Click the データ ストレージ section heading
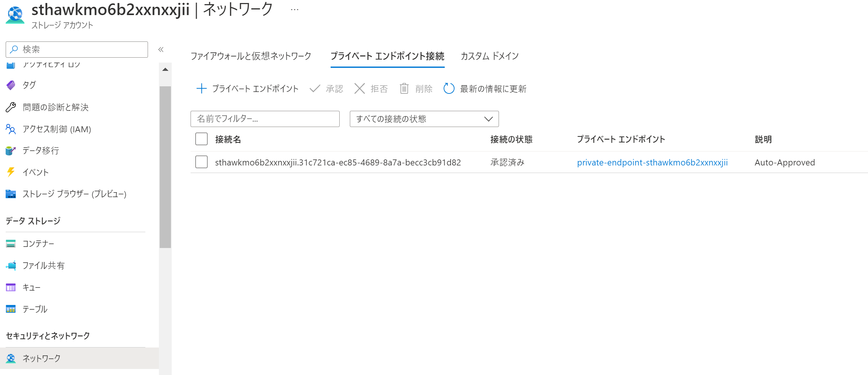 click(x=33, y=221)
